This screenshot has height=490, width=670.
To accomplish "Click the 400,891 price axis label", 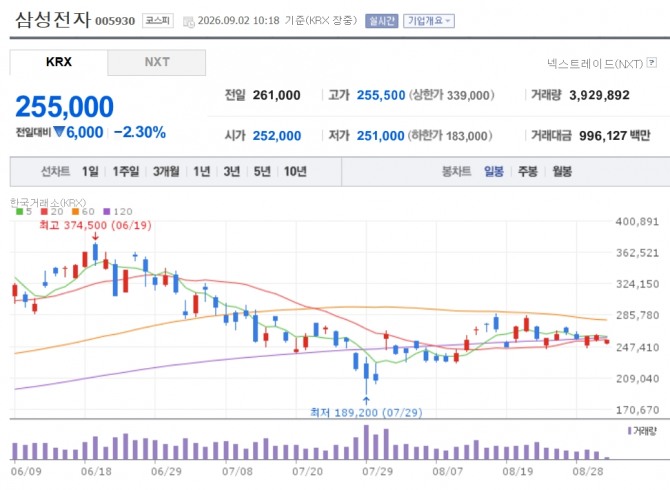I will coord(637,221).
